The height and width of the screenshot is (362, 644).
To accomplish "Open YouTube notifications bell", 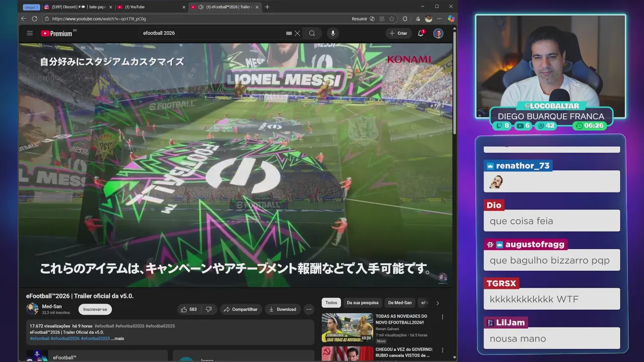I will [x=421, y=33].
